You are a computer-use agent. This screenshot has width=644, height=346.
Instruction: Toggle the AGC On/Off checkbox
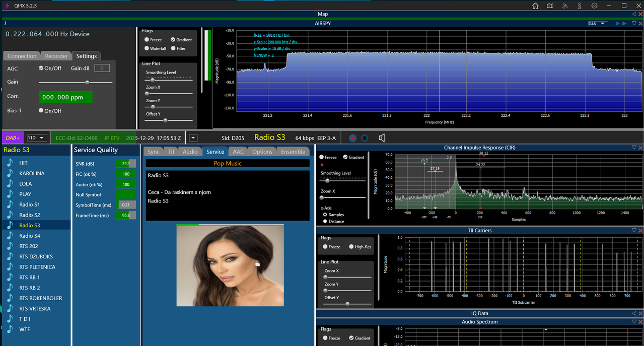point(41,68)
